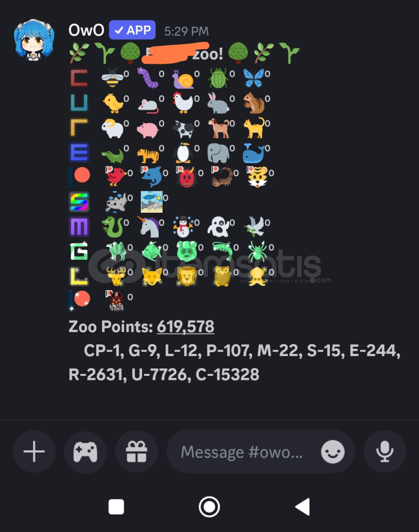This screenshot has height=532, width=419.
Task: Tap the microphone voice message button
Action: pyautogui.click(x=384, y=452)
